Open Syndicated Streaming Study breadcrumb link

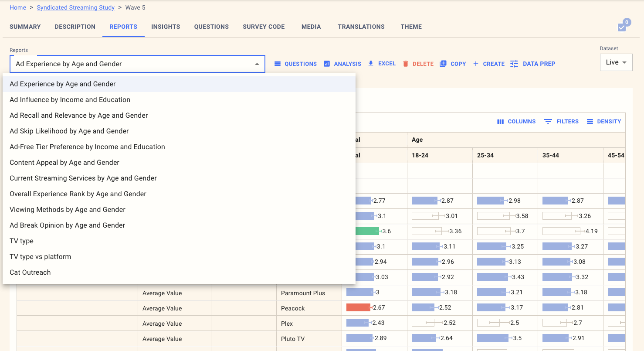pyautogui.click(x=76, y=7)
